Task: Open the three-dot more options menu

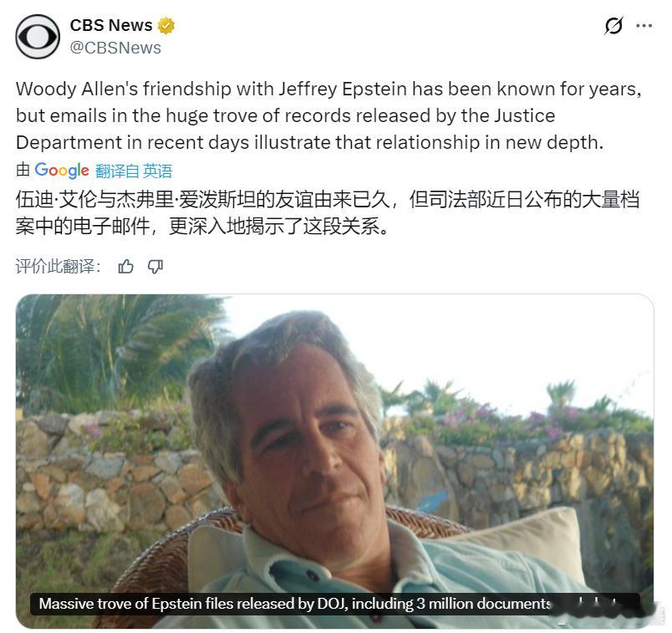Action: point(644,26)
